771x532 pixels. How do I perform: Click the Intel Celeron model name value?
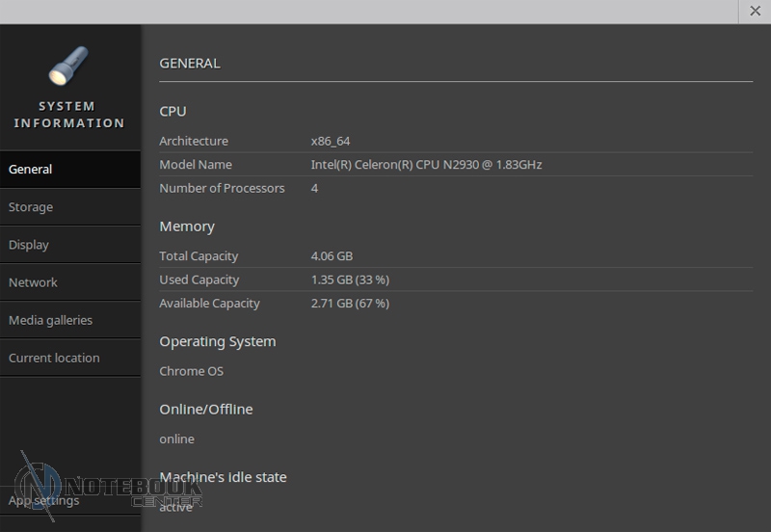tap(426, 165)
